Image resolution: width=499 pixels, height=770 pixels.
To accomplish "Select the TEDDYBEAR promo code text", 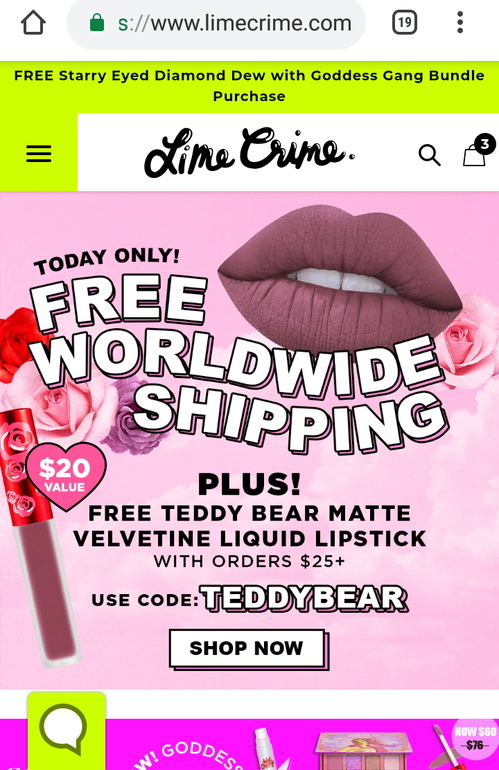I will (x=304, y=599).
